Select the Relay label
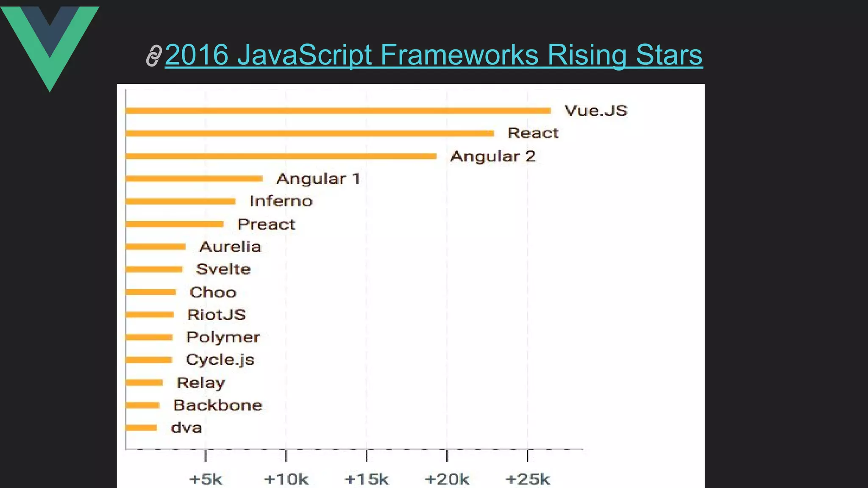The width and height of the screenshot is (868, 488). [200, 383]
